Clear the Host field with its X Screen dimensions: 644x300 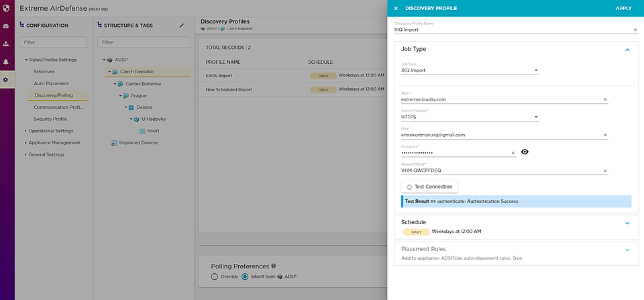point(605,99)
